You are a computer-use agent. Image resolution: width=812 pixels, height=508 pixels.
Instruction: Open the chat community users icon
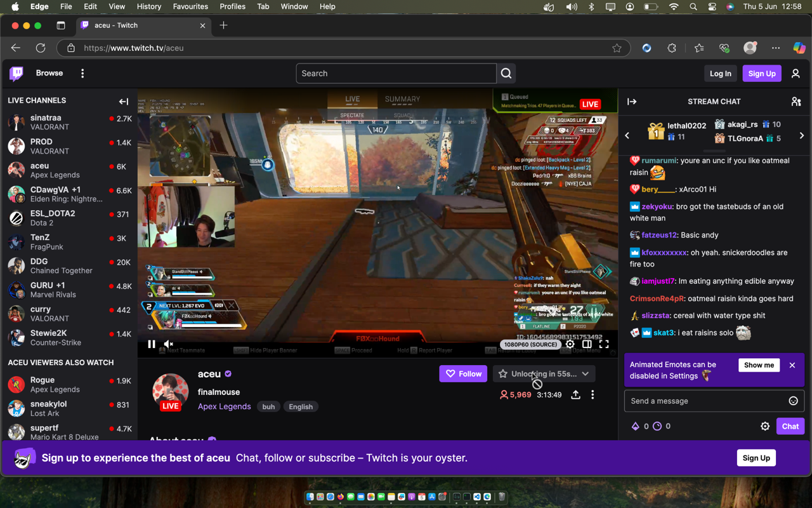coord(796,102)
